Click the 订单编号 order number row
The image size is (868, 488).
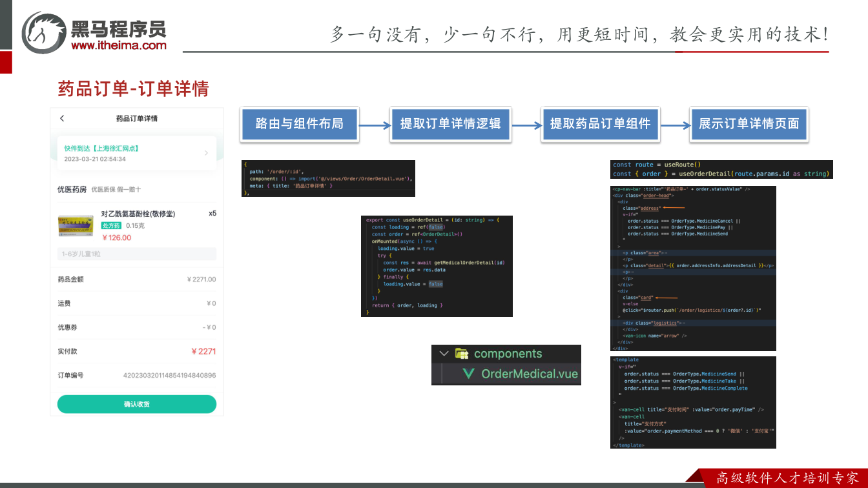coord(137,375)
